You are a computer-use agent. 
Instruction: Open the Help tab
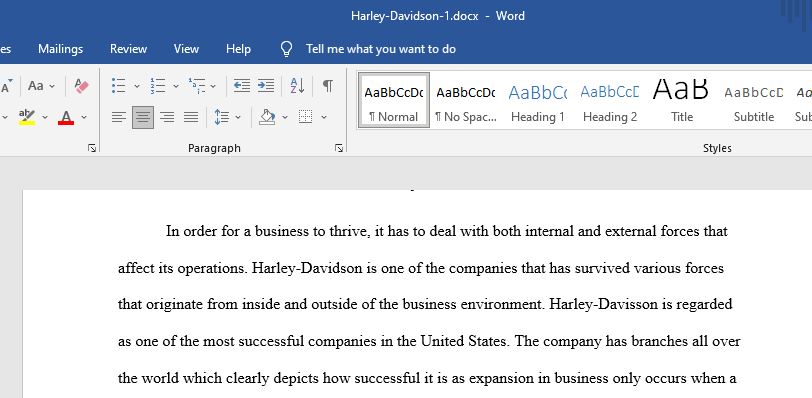coord(238,49)
